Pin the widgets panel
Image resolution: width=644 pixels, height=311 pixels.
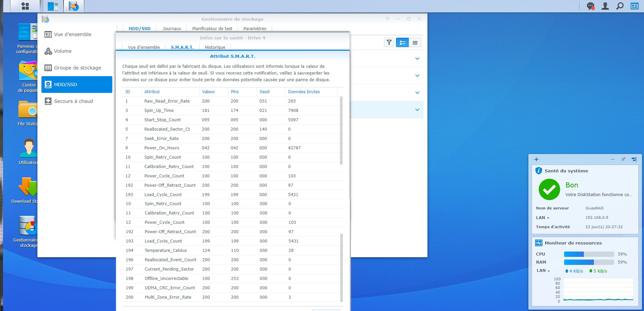coord(623,159)
